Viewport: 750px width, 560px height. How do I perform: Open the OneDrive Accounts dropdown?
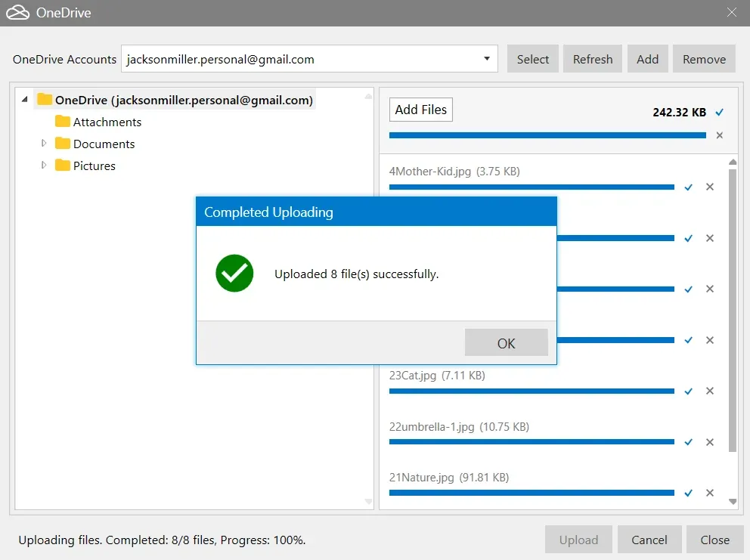tap(486, 59)
